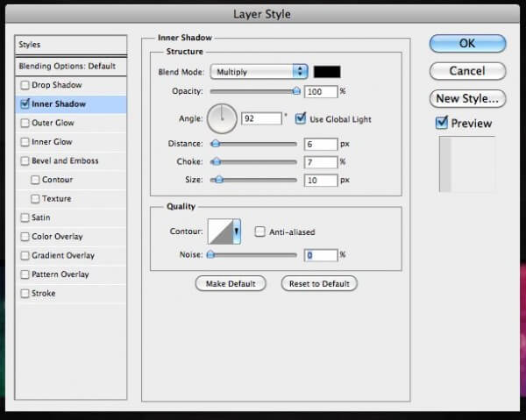The image size is (526, 420).
Task: Select the Drop Shadow label
Action: [57, 85]
